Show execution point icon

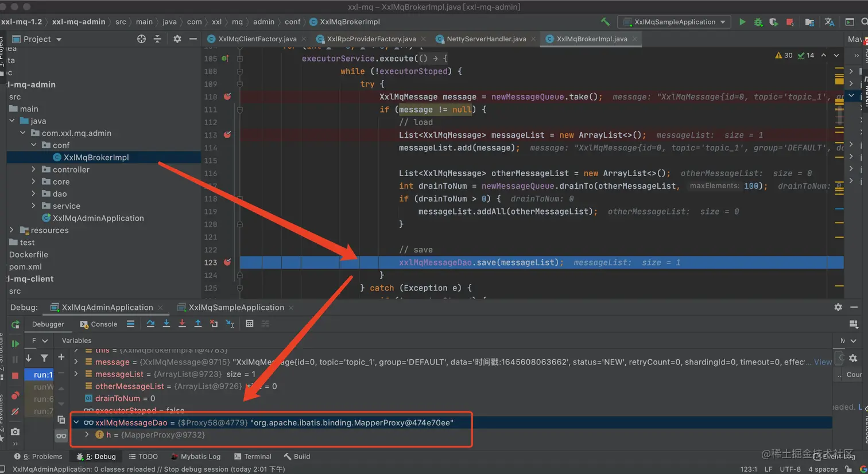tap(131, 324)
